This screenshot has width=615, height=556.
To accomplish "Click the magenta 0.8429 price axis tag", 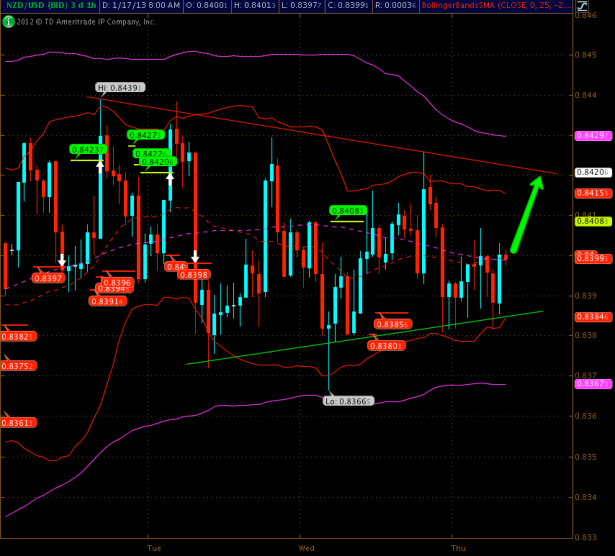I will pos(594,135).
